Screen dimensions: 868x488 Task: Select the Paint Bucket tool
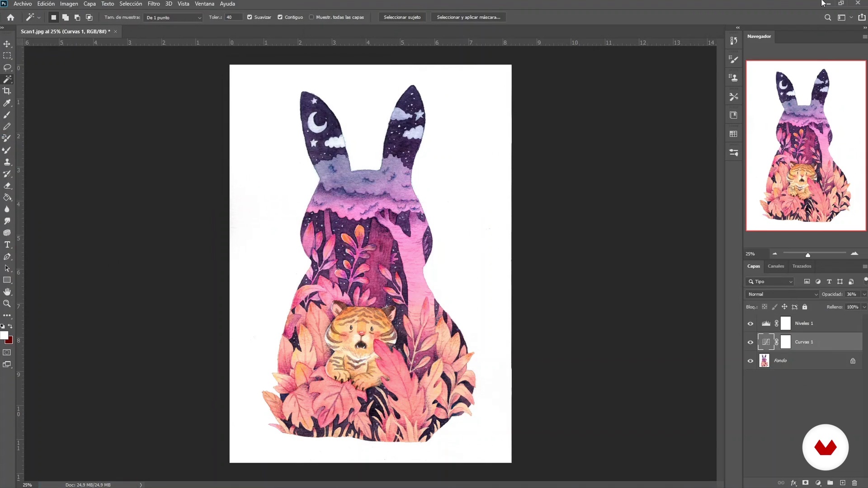[x=7, y=197]
